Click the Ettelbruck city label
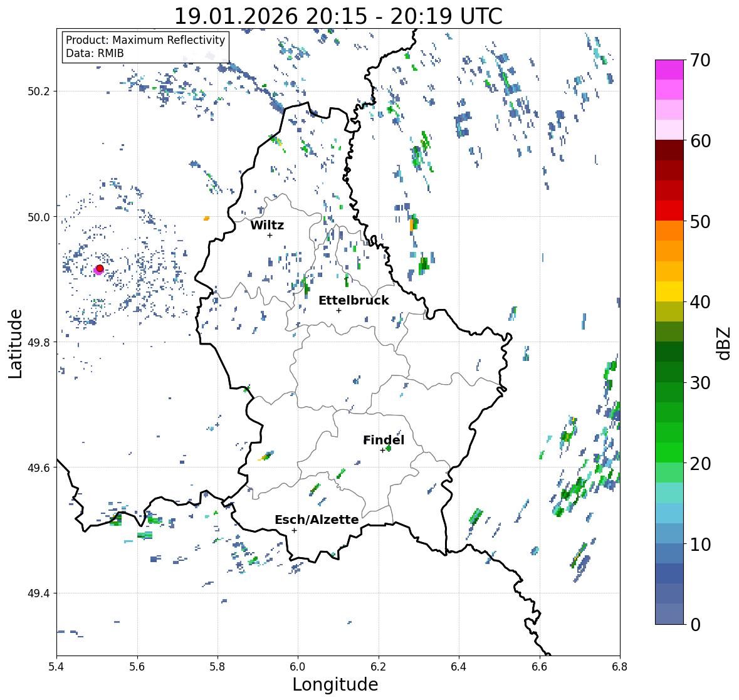Viewport: 739px width, 700px height. (354, 300)
